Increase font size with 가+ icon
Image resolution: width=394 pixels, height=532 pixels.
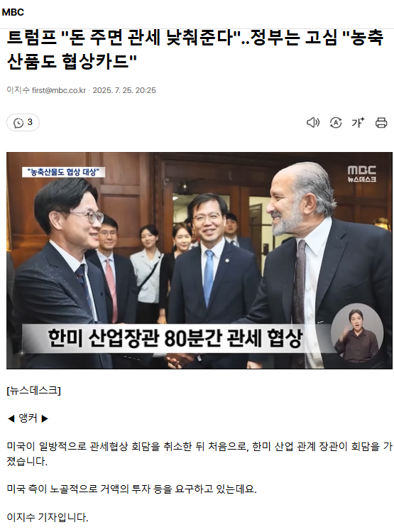(x=358, y=122)
